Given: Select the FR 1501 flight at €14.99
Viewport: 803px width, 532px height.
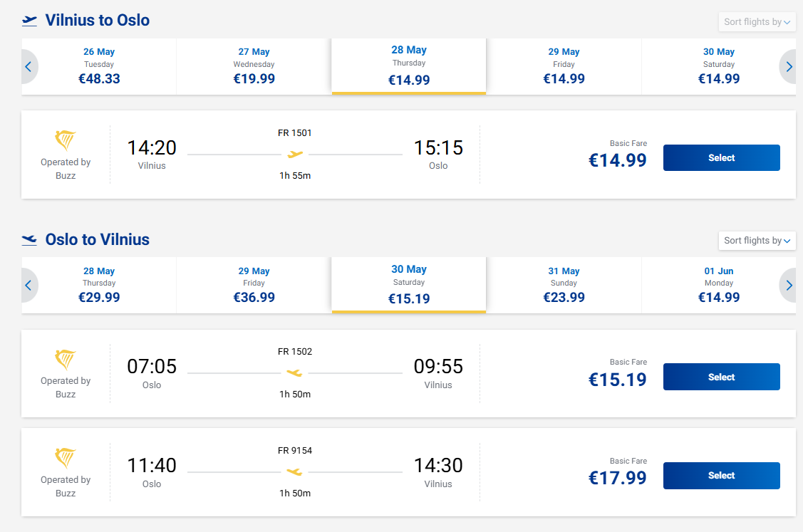Looking at the screenshot, I should coord(721,158).
